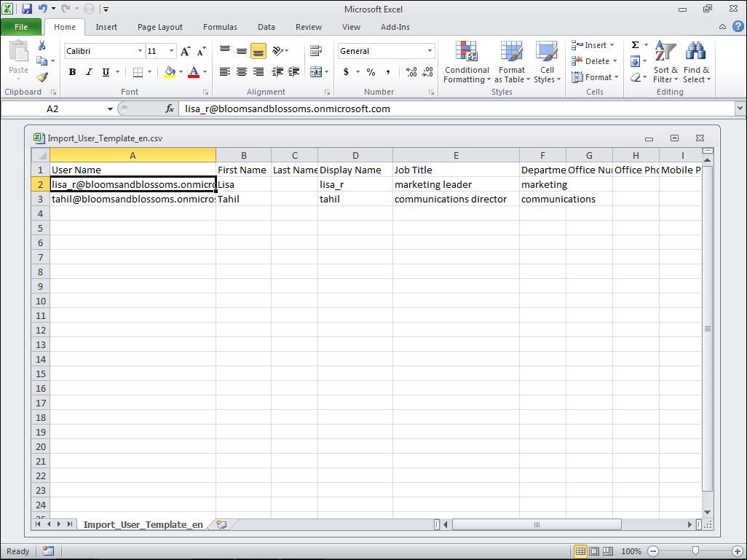Image resolution: width=747 pixels, height=560 pixels.
Task: Select cell containing communications director
Action: click(x=456, y=200)
